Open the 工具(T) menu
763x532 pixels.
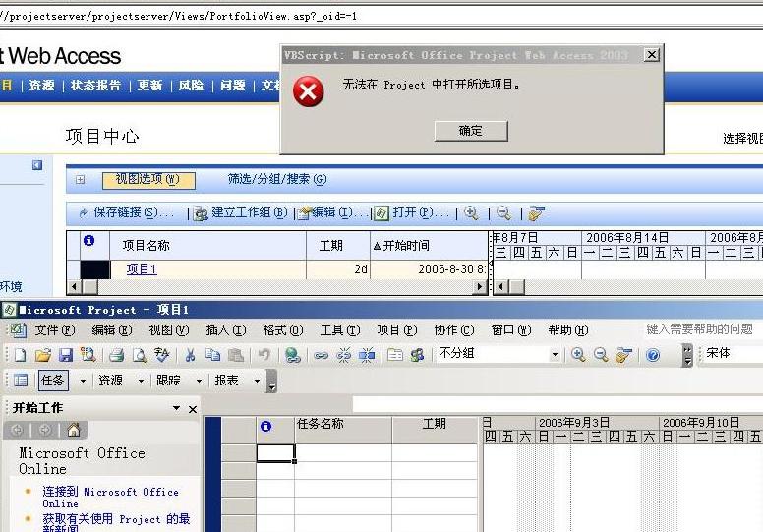click(x=339, y=330)
